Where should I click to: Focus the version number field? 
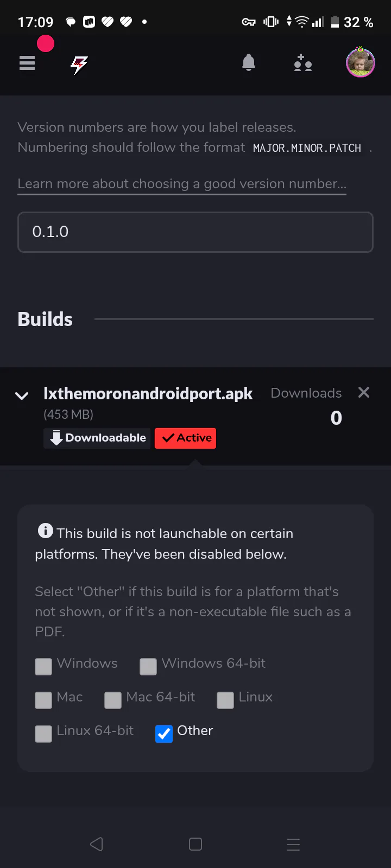[195, 232]
